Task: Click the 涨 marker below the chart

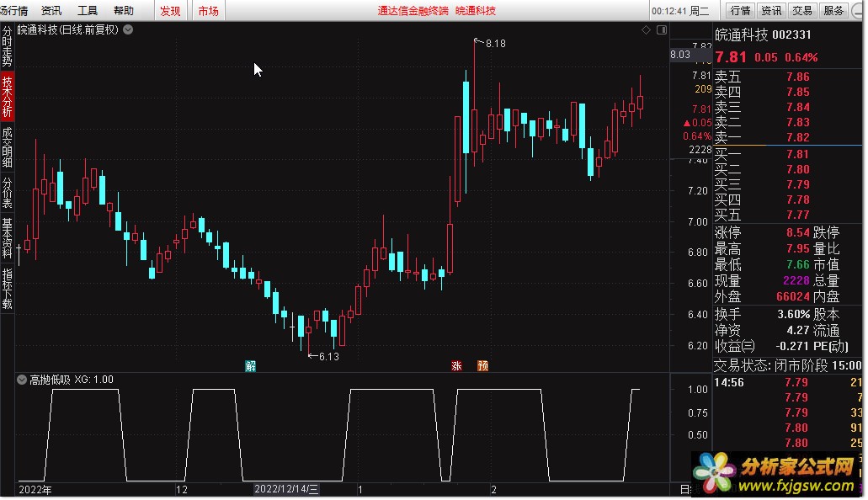Action: [456, 365]
